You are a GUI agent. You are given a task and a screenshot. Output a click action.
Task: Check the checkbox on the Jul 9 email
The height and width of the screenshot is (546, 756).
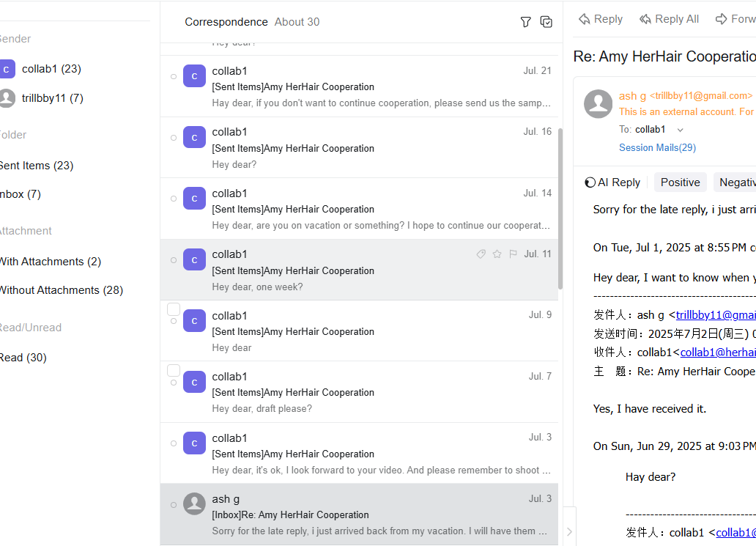pos(173,309)
